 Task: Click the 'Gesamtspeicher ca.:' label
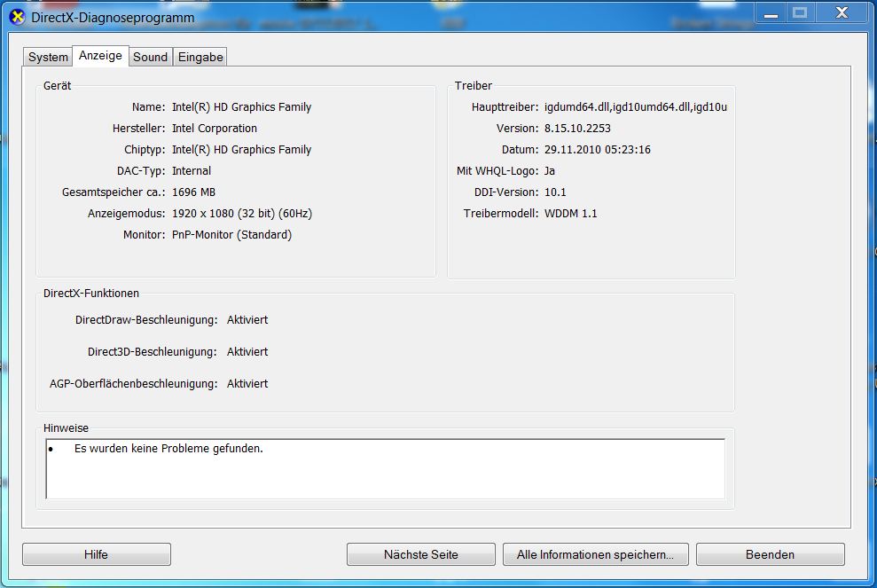tap(114, 192)
